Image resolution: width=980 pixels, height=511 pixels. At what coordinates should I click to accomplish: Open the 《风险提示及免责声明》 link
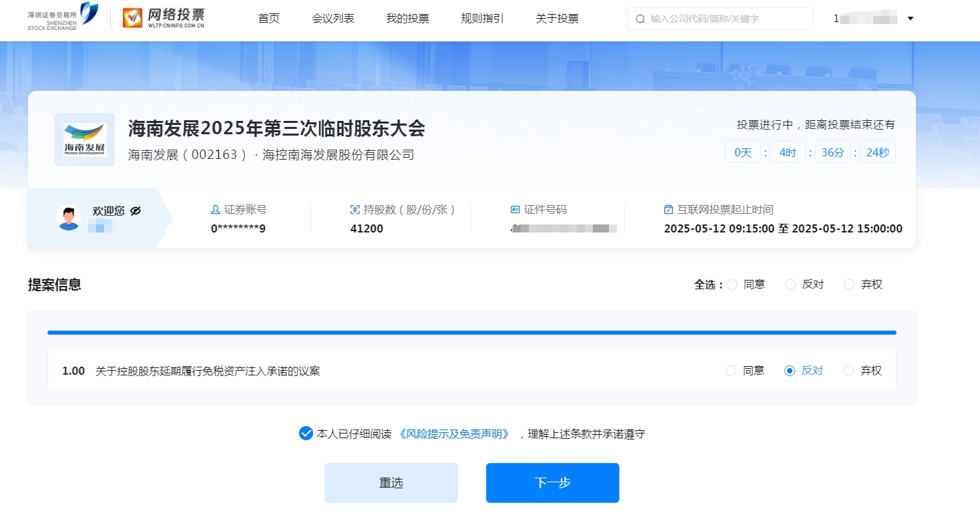pyautogui.click(x=454, y=434)
